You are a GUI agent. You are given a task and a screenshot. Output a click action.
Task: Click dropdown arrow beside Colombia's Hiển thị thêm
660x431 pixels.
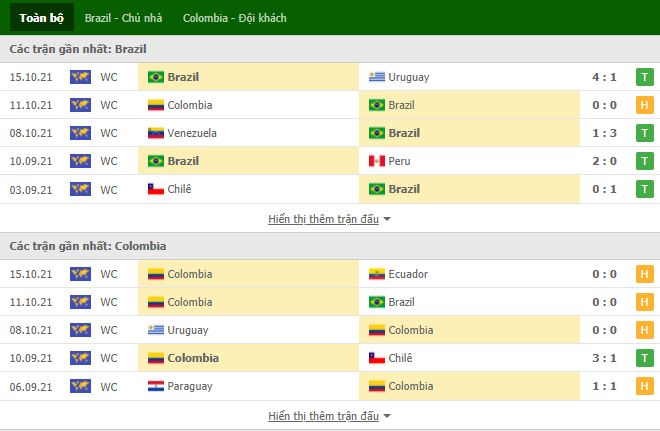point(387,416)
